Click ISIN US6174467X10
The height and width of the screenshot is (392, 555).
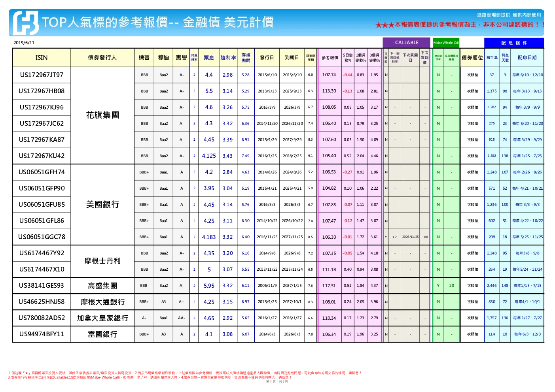coord(42,269)
